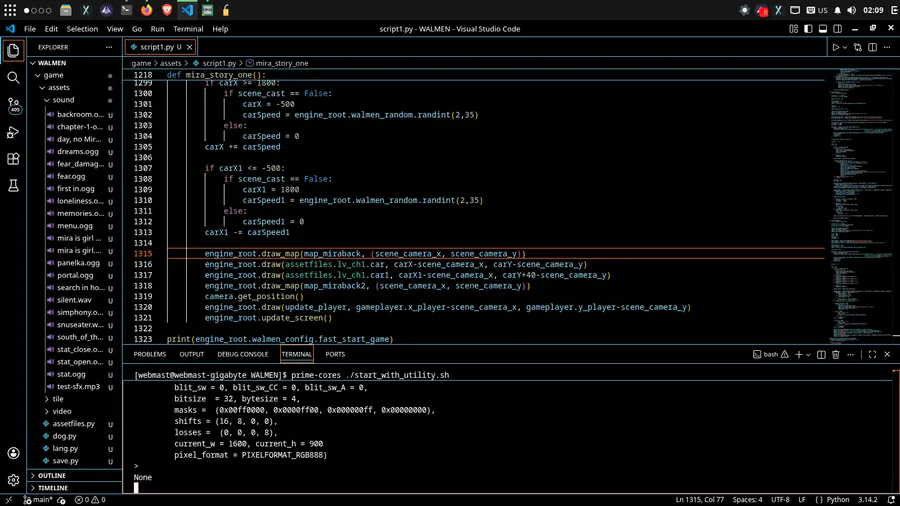
Task: Switch to the PROBLEMS panel tab
Action: [150, 355]
